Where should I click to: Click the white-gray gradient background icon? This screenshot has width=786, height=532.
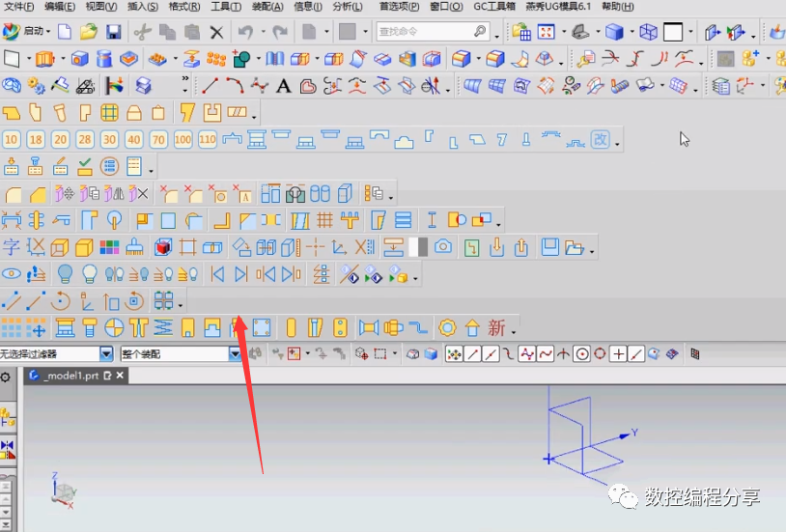coord(418,247)
